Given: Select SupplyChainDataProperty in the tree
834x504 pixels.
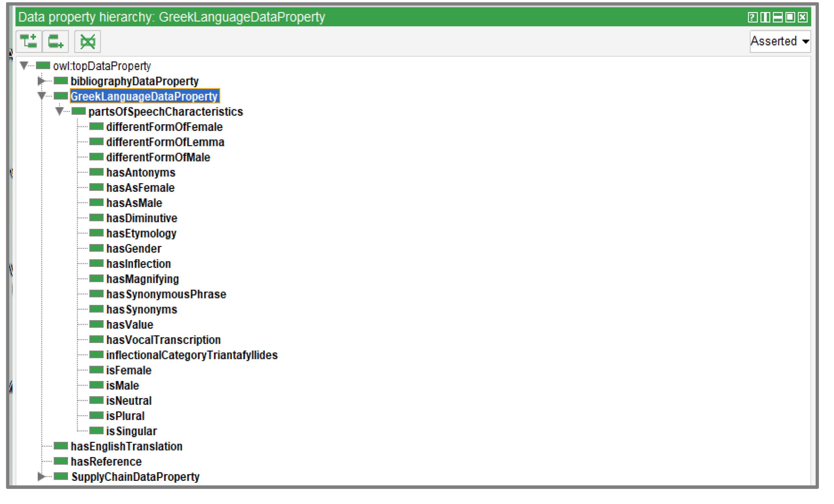Looking at the screenshot, I should [135, 477].
